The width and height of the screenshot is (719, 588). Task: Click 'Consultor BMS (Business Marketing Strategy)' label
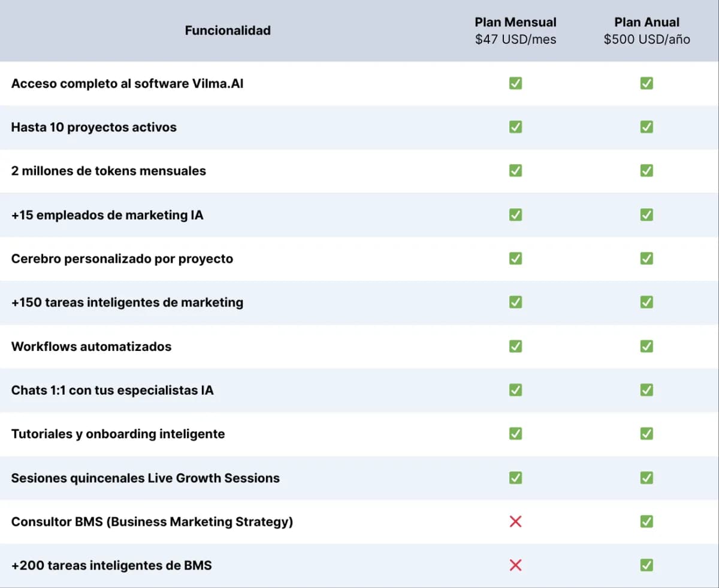[x=152, y=522]
